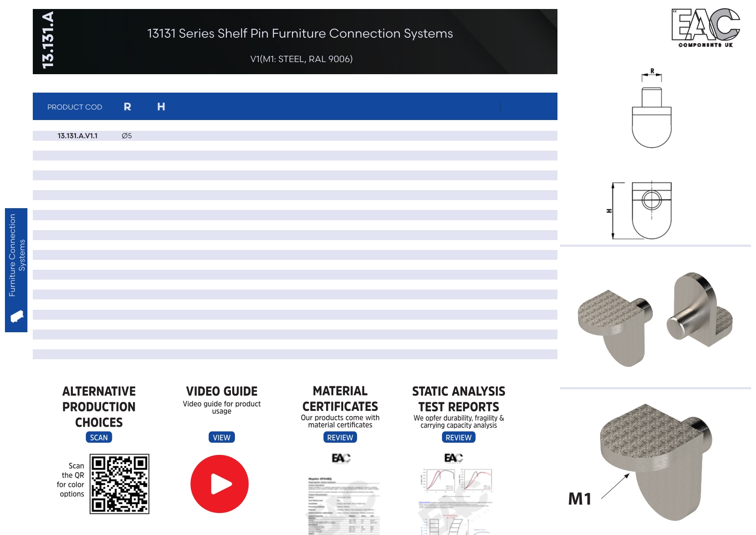Click the right upright shelf pin render

tap(699, 309)
